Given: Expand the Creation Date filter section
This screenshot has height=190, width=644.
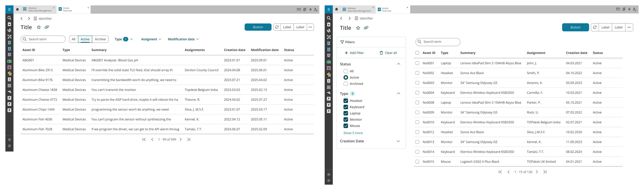Looking at the screenshot, I should tap(398, 141).
